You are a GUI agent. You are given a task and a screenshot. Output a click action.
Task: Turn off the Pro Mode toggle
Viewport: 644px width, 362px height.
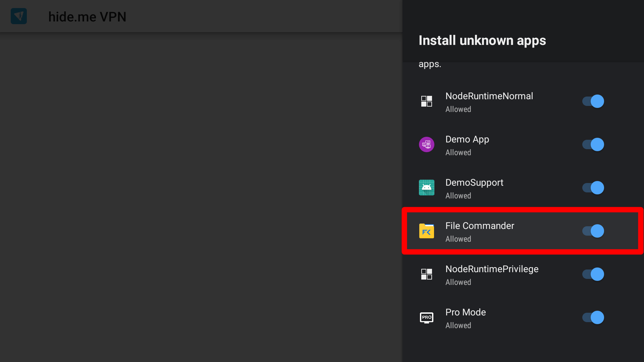pyautogui.click(x=593, y=317)
